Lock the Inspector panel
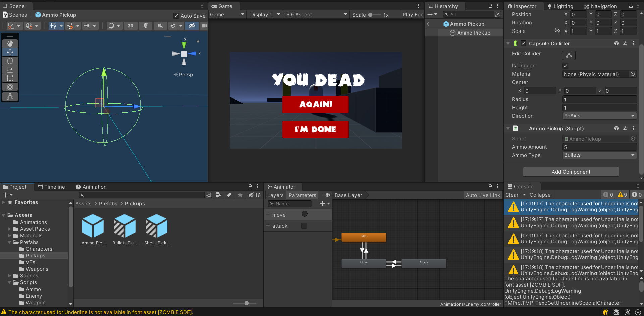Image resolution: width=644 pixels, height=316 pixels. [631, 6]
